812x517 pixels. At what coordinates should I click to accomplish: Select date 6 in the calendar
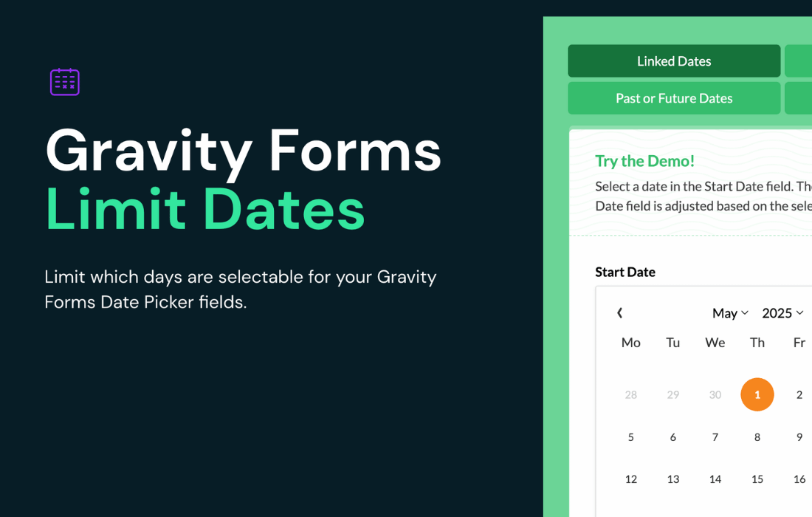tap(672, 437)
